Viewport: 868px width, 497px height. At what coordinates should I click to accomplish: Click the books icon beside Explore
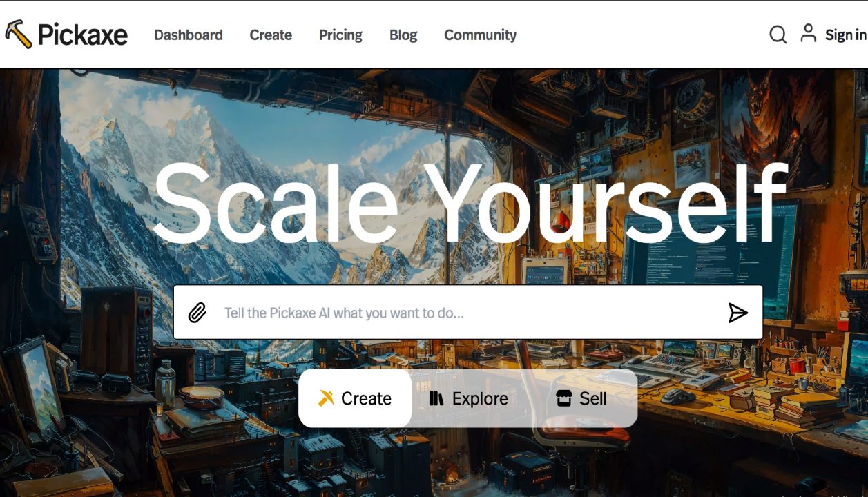[x=436, y=398]
